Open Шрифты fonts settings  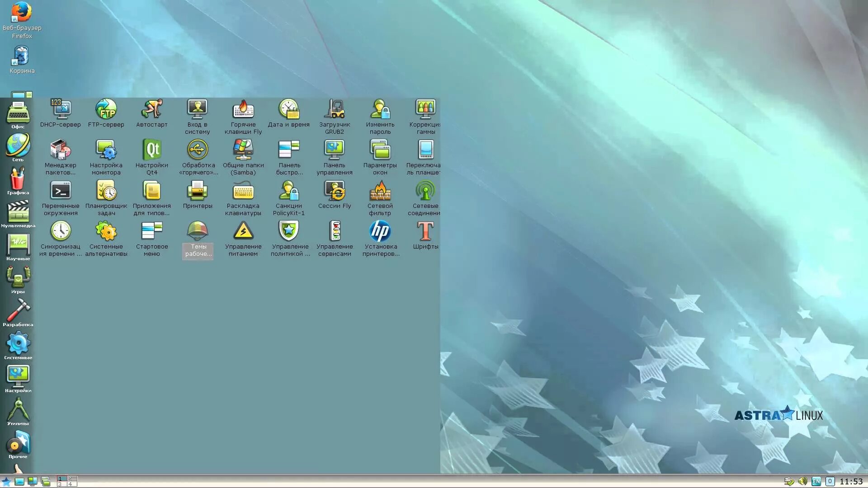pos(425,232)
